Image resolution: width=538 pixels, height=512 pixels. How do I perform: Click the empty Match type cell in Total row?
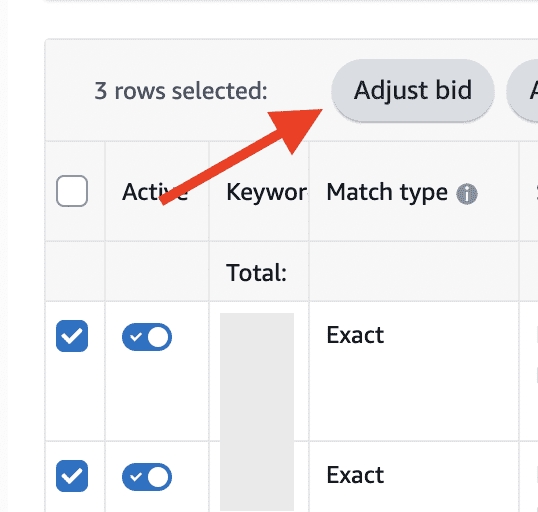pos(414,271)
